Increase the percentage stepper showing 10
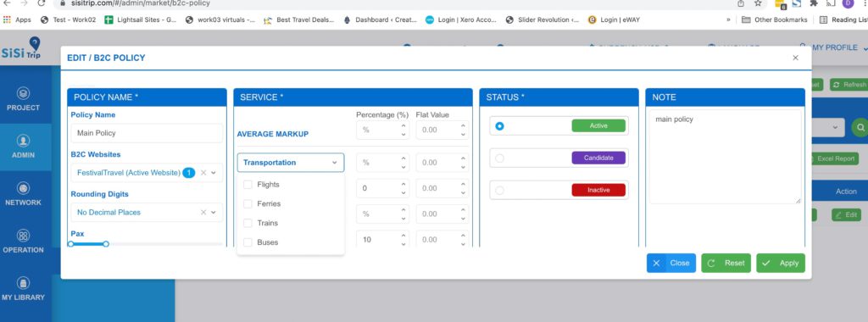868x322 pixels. [403, 236]
